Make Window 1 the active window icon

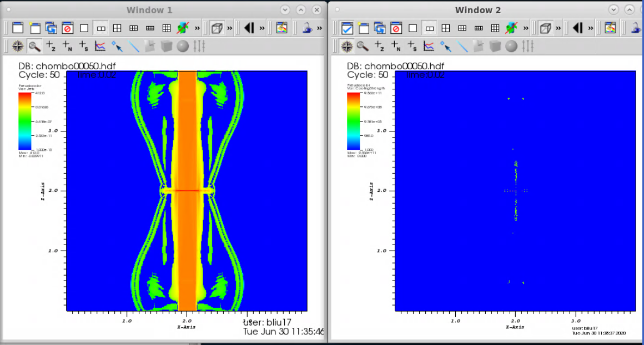(18, 28)
